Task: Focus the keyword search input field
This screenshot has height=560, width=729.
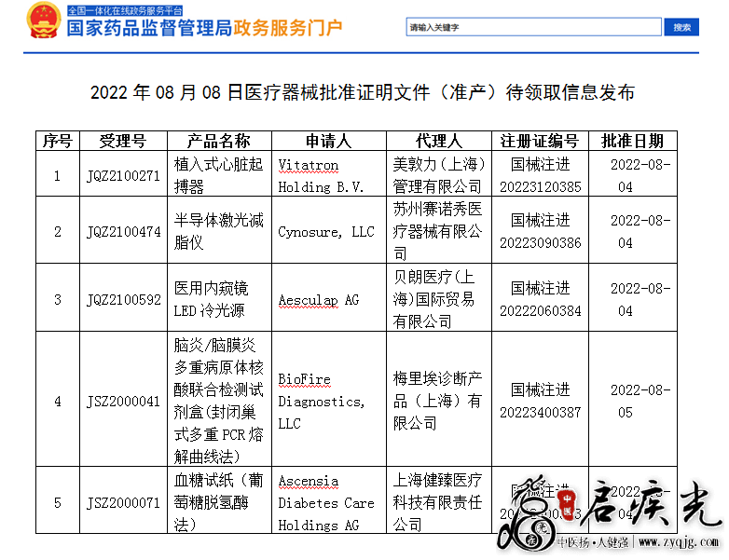Action: pyautogui.click(x=533, y=27)
